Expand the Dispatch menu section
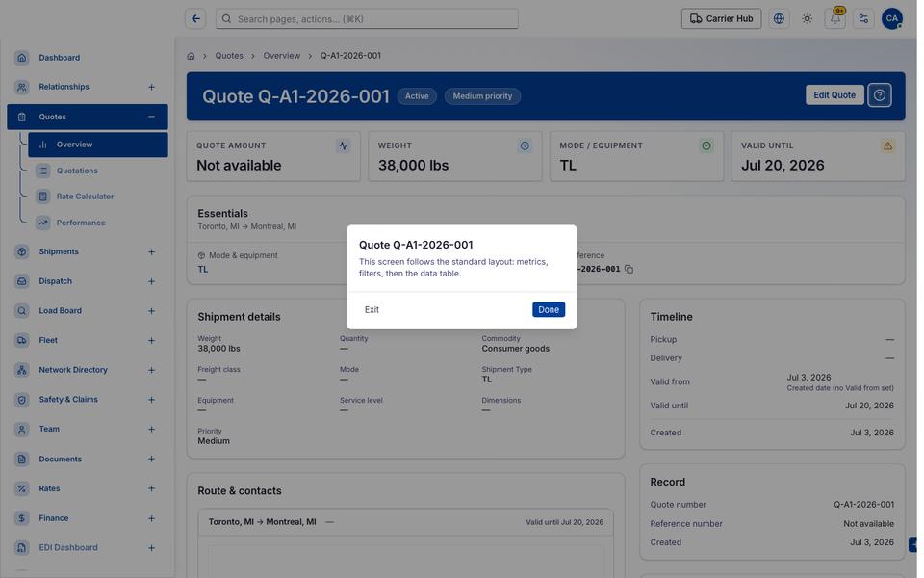This screenshot has width=924, height=578. 151,281
